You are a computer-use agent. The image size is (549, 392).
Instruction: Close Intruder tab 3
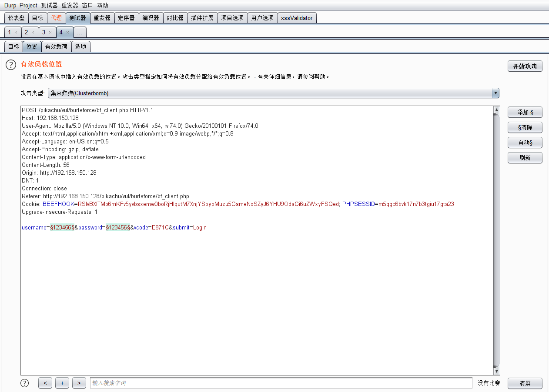click(x=50, y=32)
